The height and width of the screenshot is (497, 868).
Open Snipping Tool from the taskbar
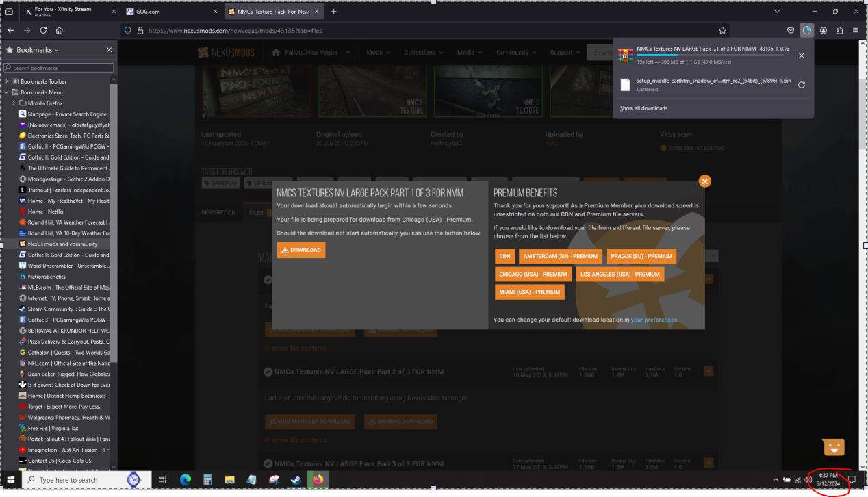(272, 481)
